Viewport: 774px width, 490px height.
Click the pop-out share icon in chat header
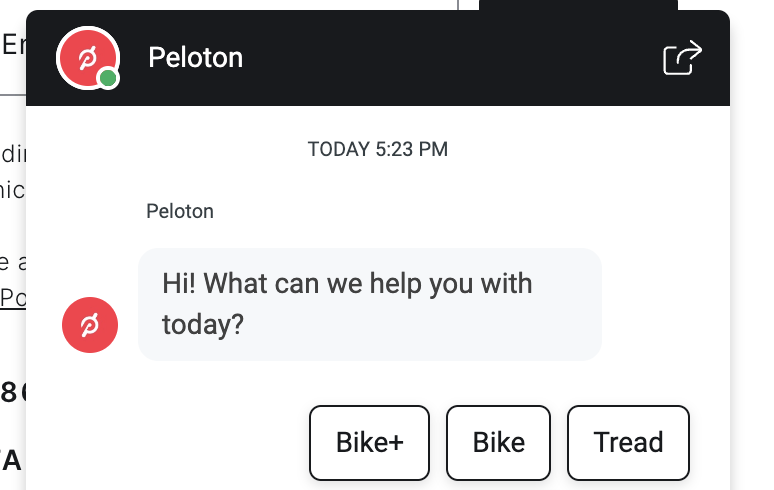682,58
